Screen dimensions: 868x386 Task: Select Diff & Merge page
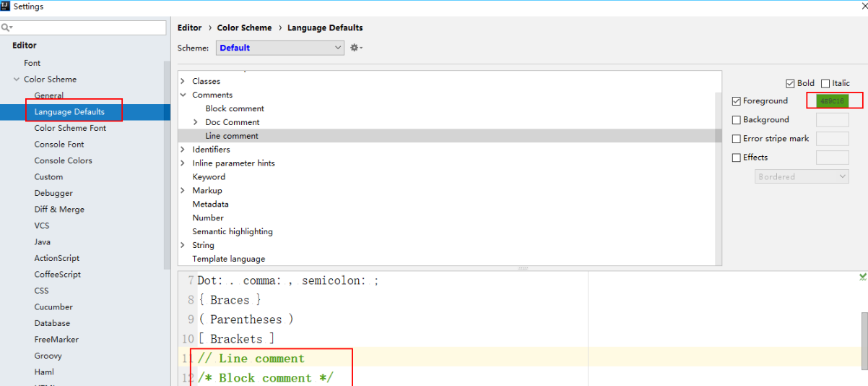(x=59, y=210)
